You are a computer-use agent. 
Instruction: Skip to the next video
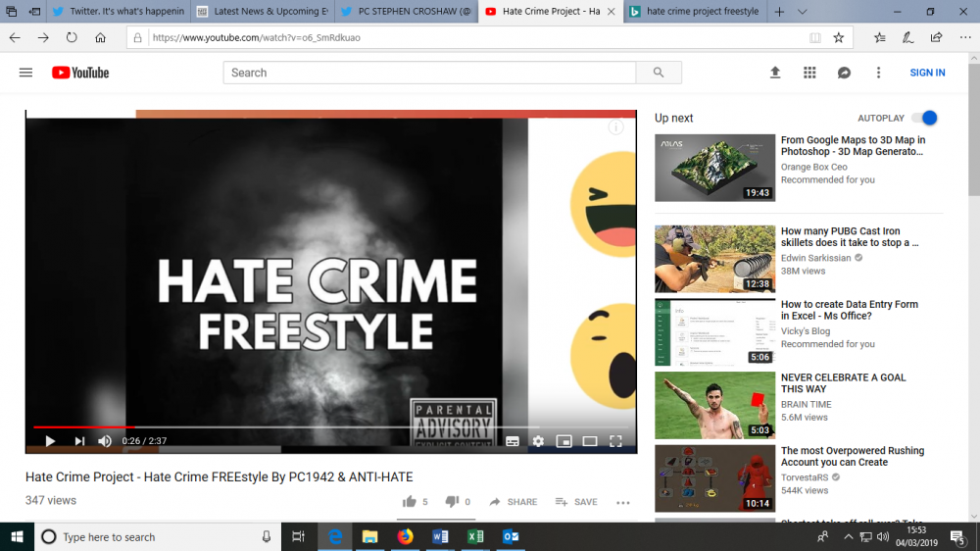[x=79, y=441]
